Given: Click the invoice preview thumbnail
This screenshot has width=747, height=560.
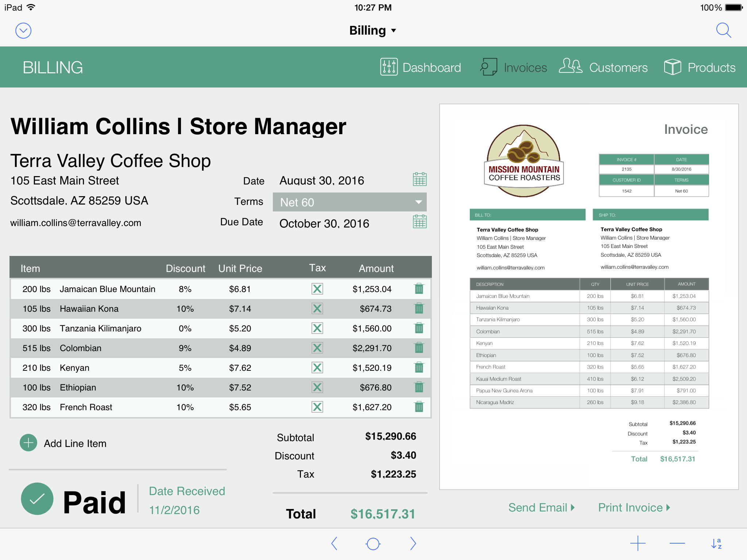Looking at the screenshot, I should (589, 296).
